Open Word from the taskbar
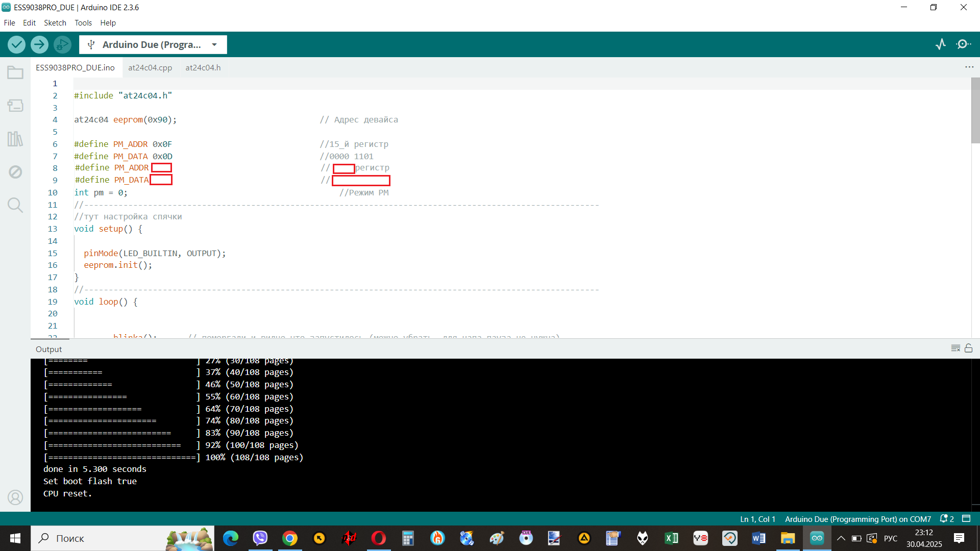This screenshot has width=980, height=551. (x=759, y=538)
